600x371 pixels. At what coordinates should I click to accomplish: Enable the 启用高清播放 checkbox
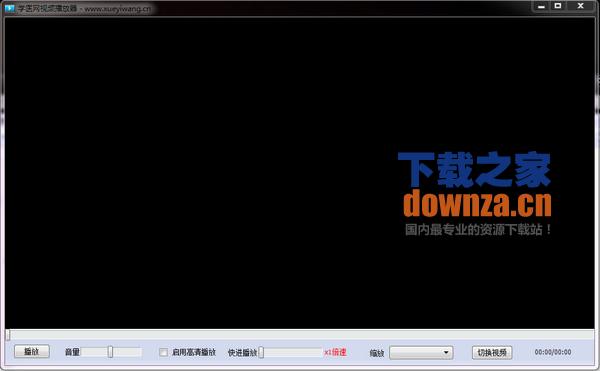click(163, 352)
